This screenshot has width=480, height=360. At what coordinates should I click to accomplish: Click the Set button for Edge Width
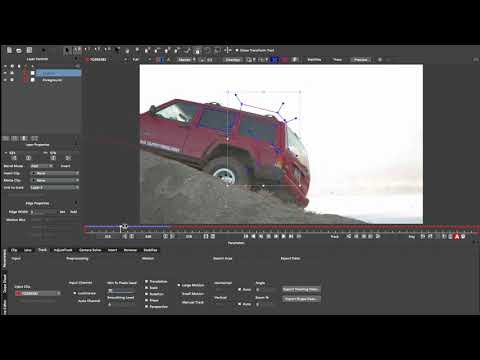62,212
